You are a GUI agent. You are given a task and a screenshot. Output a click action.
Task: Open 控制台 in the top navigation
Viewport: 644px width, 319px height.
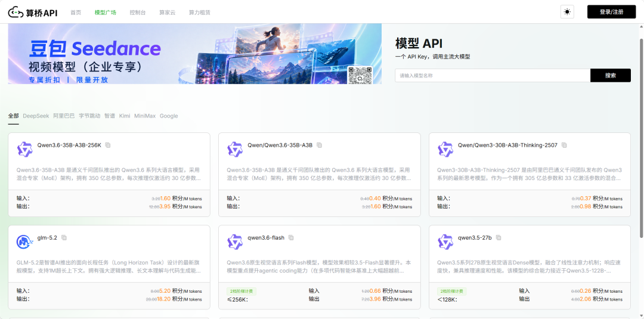[138, 13]
